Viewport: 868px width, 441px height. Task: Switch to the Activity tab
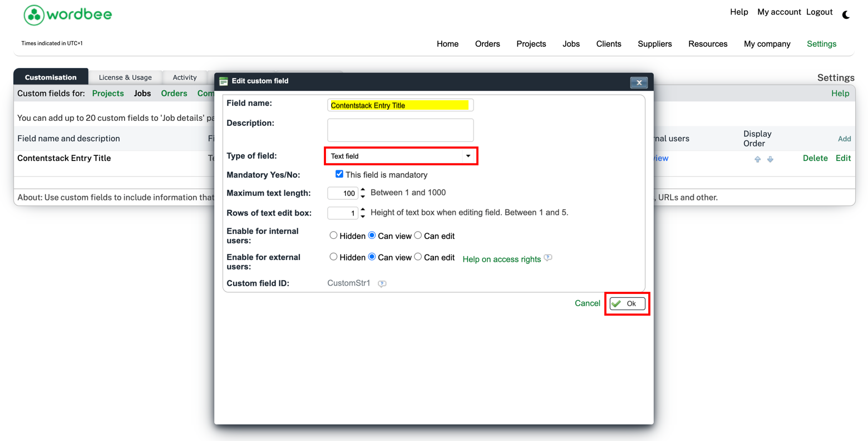click(185, 77)
